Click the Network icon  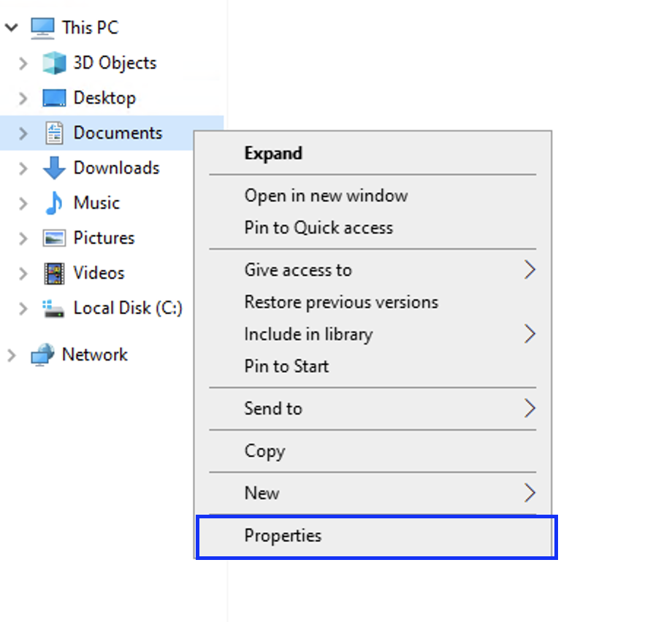click(x=42, y=355)
